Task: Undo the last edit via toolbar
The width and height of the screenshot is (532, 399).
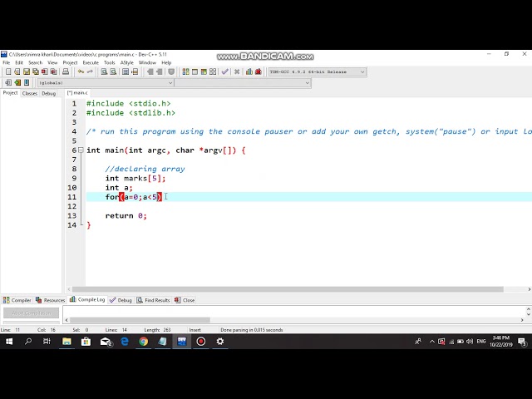Action: pos(81,71)
